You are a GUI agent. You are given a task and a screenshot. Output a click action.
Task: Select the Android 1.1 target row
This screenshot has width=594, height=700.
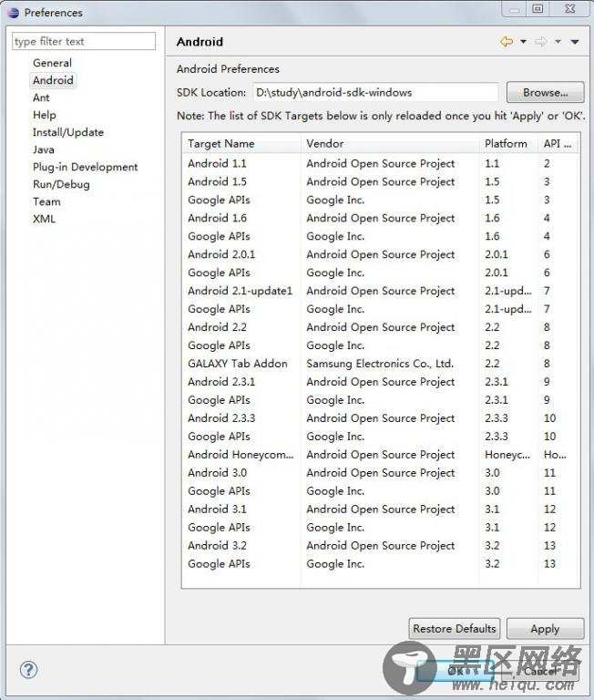tap(381, 163)
